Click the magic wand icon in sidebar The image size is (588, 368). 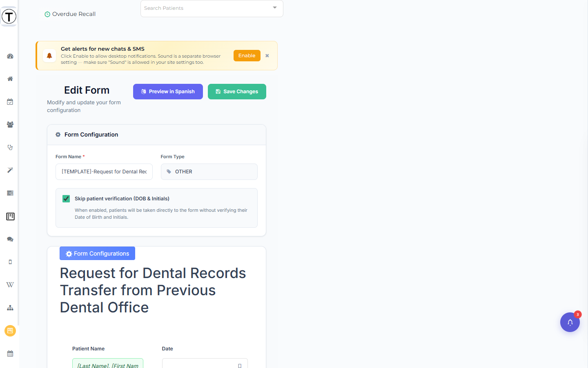(10, 170)
